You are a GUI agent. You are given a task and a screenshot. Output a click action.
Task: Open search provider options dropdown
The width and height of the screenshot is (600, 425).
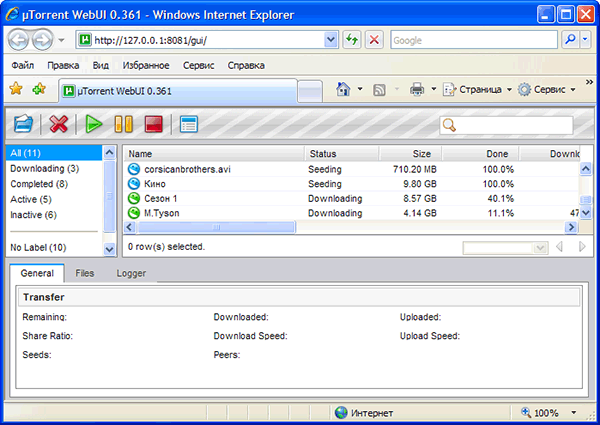[x=585, y=40]
